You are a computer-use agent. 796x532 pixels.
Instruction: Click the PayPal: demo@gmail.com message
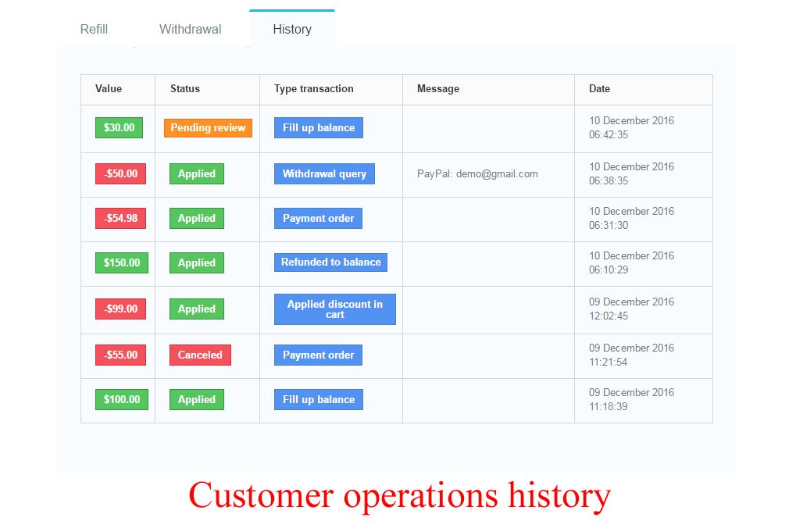tap(477, 173)
